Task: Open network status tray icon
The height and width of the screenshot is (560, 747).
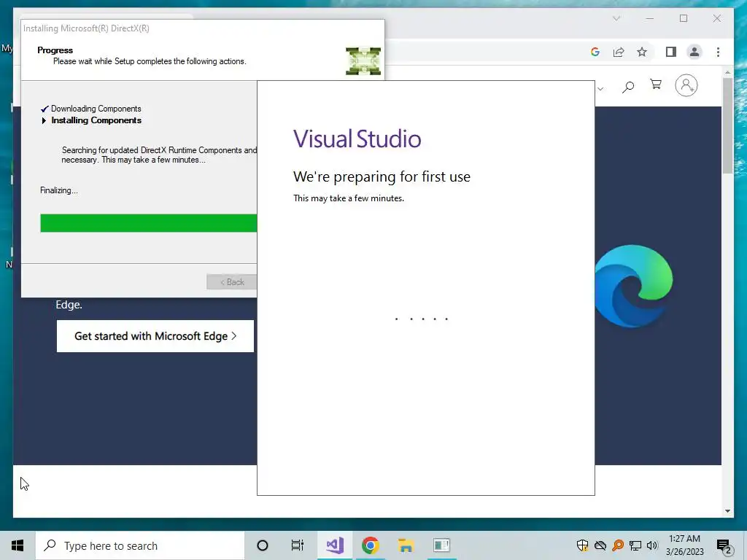Action: pyautogui.click(x=635, y=545)
